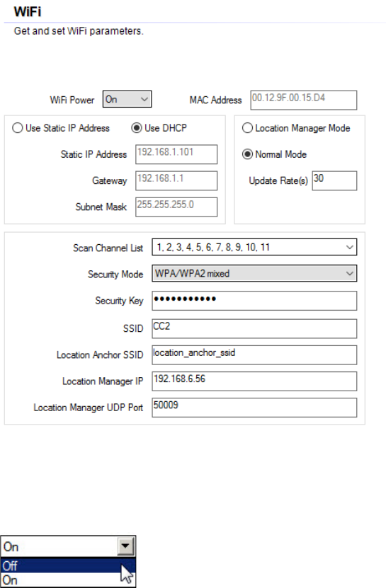Screen dimensions: 386x588
Task: Select Off in the open dropdown list
Action: [67, 565]
